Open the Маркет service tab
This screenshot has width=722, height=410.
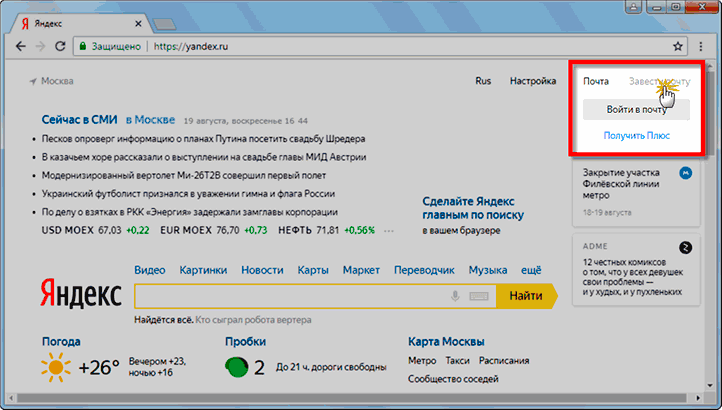coord(361,270)
